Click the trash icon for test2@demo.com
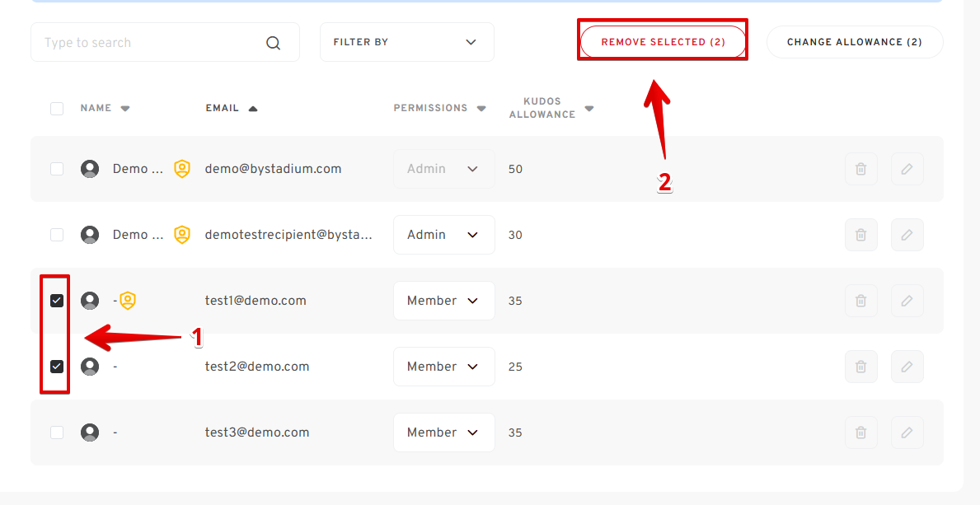Image resolution: width=980 pixels, height=505 pixels. click(860, 367)
